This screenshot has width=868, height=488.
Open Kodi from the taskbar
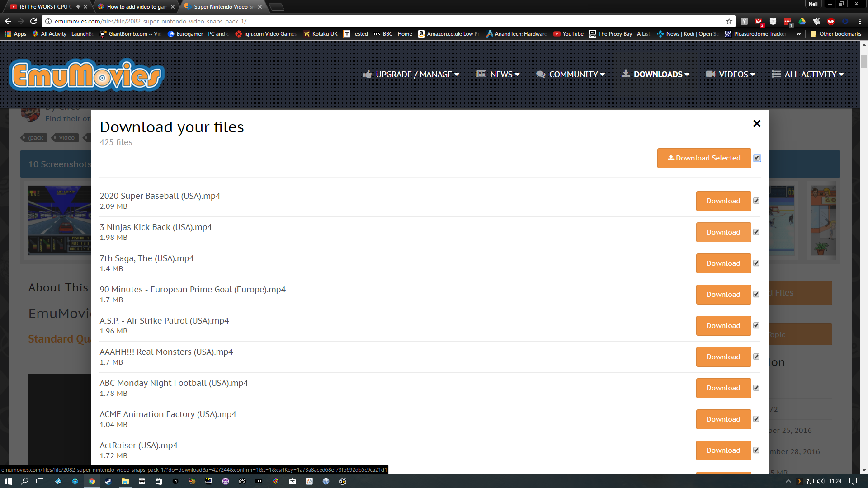[x=58, y=481]
